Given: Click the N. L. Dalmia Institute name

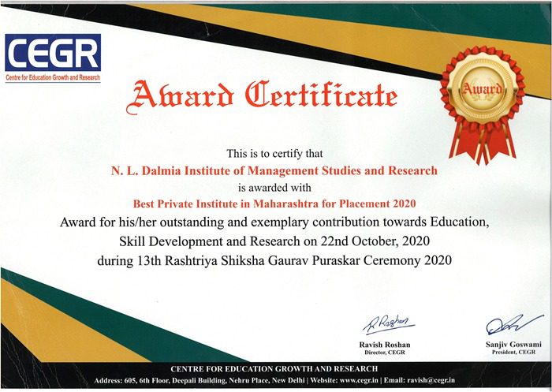Looking at the screenshot, I should pos(274,170).
